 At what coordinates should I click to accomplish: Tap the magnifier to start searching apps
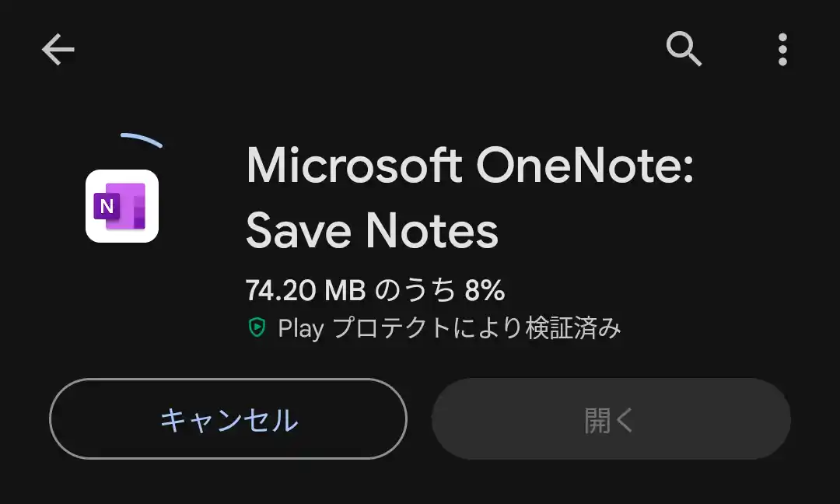tap(684, 50)
